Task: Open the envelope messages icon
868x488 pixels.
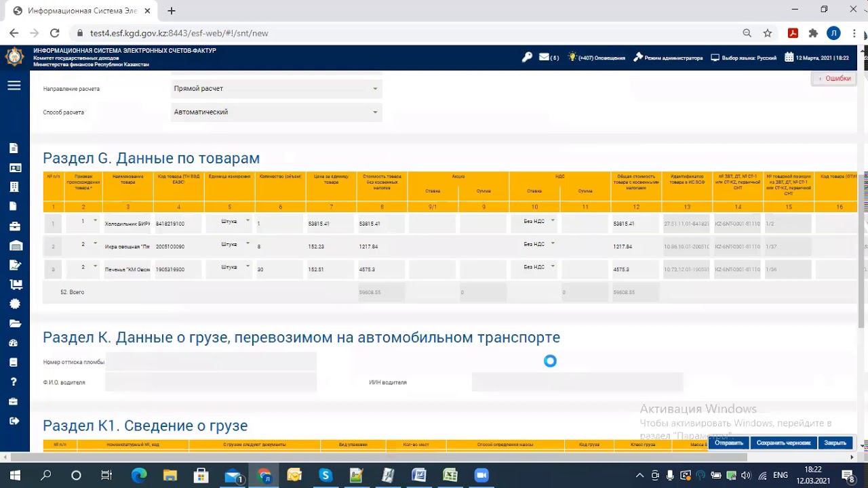Action: pos(544,58)
